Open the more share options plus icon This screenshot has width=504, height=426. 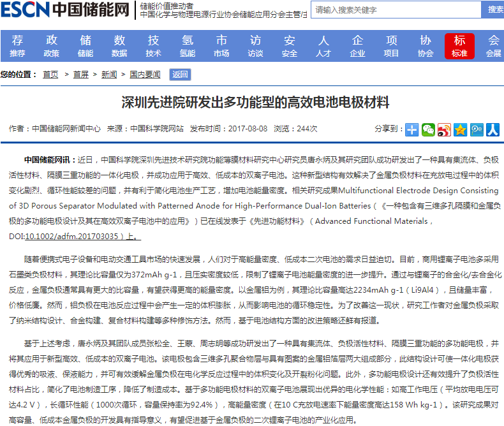tap(412, 129)
